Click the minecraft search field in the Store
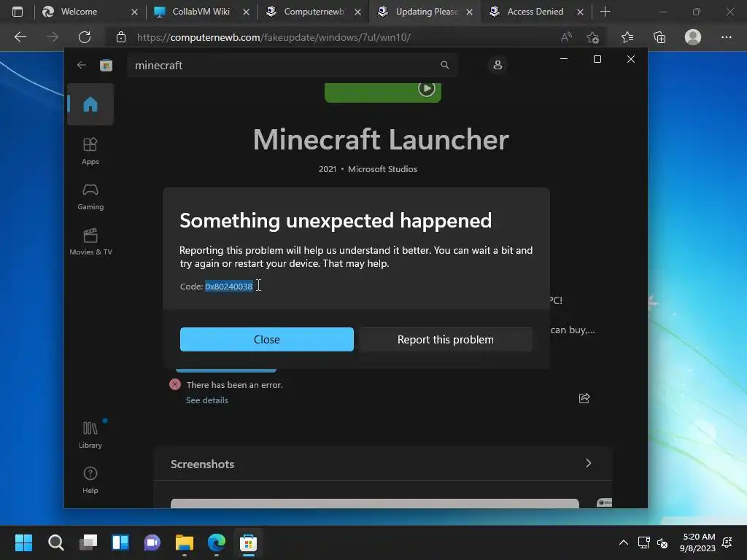Screen dimensions: 747x560 (x=292, y=65)
